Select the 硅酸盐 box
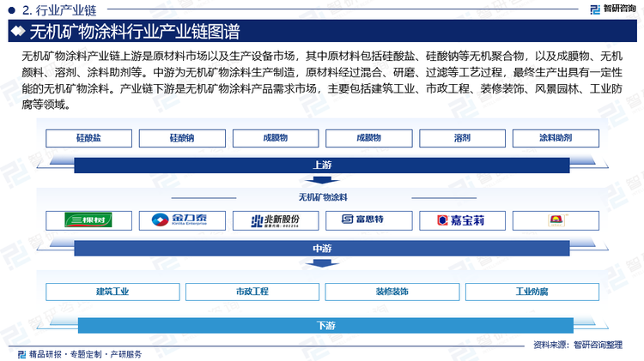Screen dimensions: 644x361 88,138
